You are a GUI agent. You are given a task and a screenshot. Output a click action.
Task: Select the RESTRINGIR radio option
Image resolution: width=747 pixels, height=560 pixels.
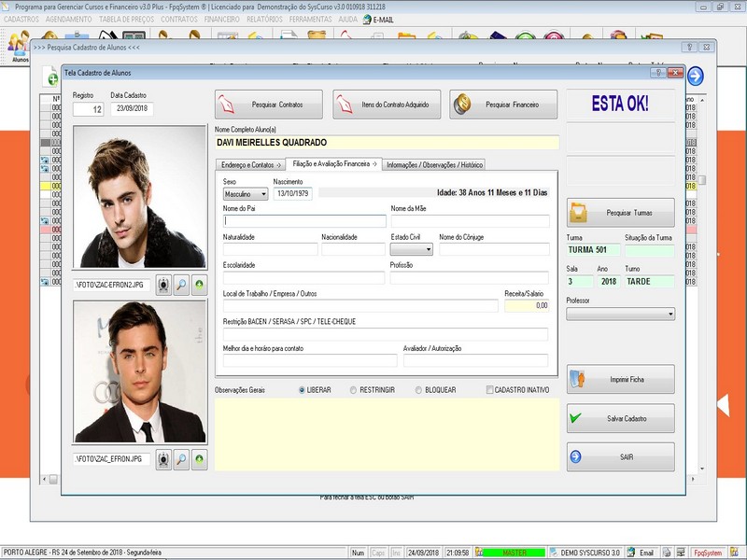click(x=353, y=390)
